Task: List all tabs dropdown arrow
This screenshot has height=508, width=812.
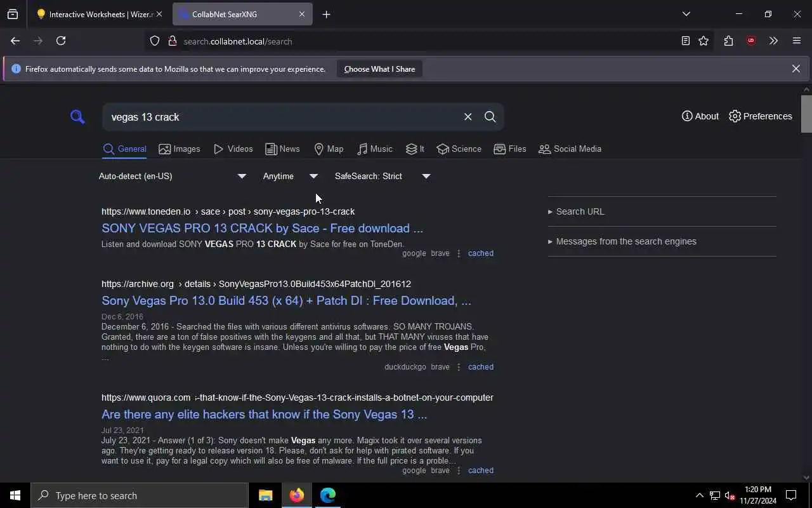Action: tap(686, 14)
